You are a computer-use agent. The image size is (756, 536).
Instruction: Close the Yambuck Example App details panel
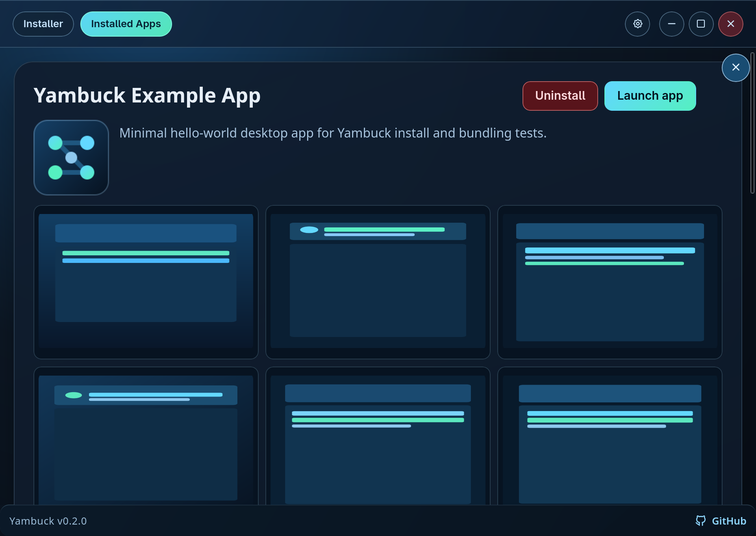(x=736, y=67)
